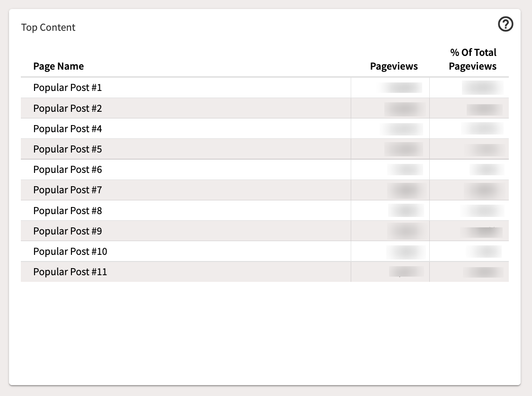The width and height of the screenshot is (532, 396).
Task: Open Popular Post #9 entry
Action: click(68, 231)
